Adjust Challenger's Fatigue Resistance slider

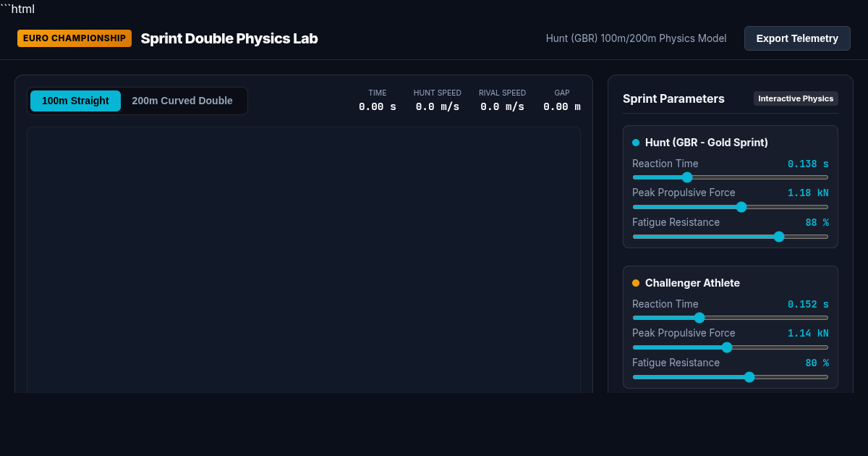coord(731,377)
